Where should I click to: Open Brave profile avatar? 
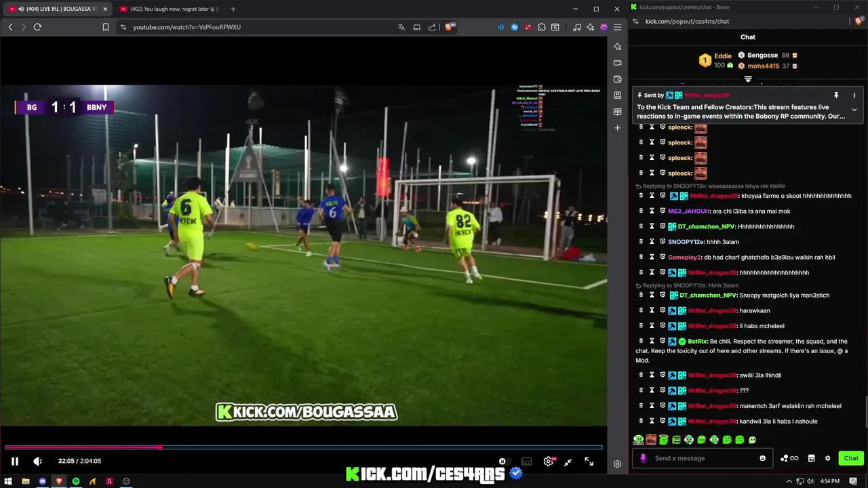click(x=604, y=27)
